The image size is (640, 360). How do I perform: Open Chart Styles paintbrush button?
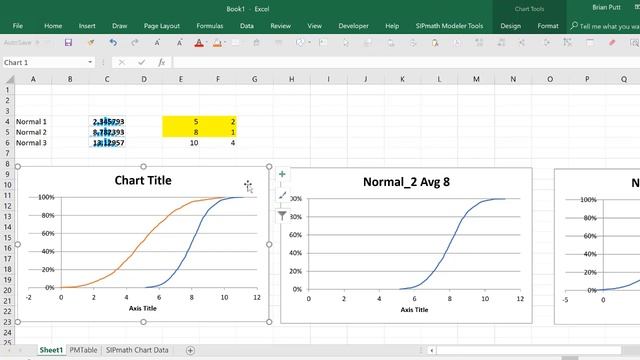[282, 195]
